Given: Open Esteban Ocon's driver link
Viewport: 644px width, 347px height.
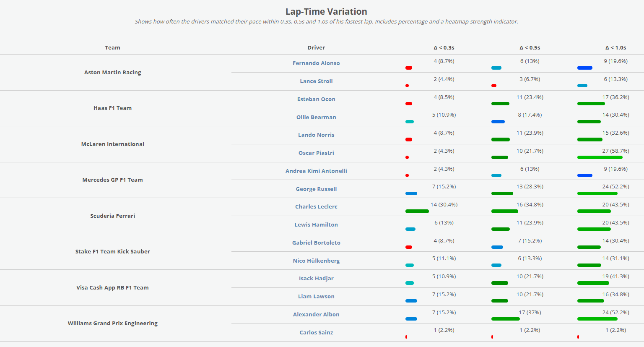Looking at the screenshot, I should tap(316, 99).
